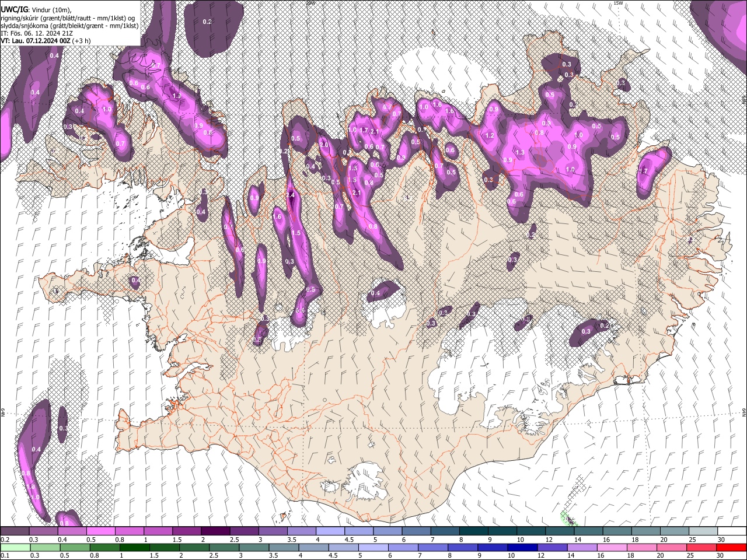Click the '0.1' label on the rain legend
This screenshot has height=560, width=747.
click(5, 555)
